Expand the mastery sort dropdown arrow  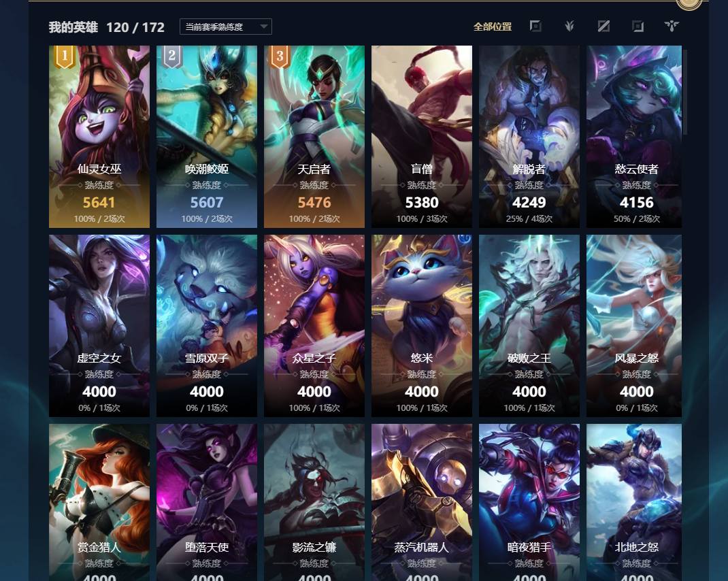(x=264, y=27)
